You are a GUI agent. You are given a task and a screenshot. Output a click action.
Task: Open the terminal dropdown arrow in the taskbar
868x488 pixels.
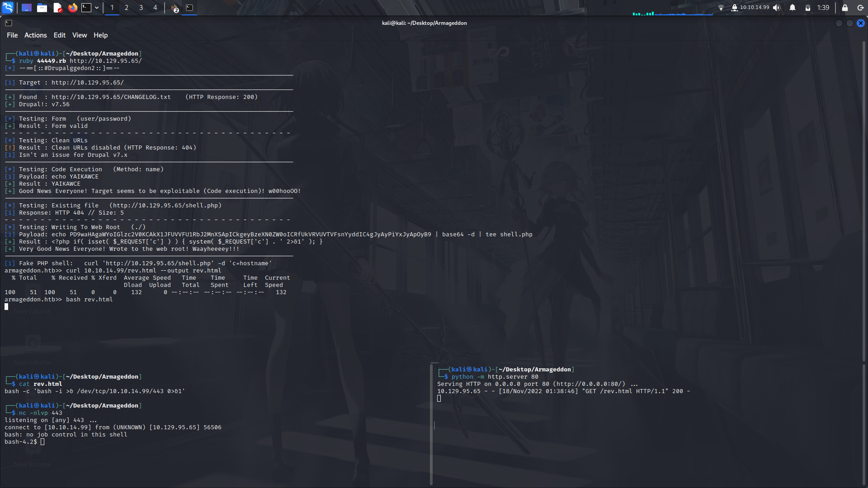coord(96,8)
